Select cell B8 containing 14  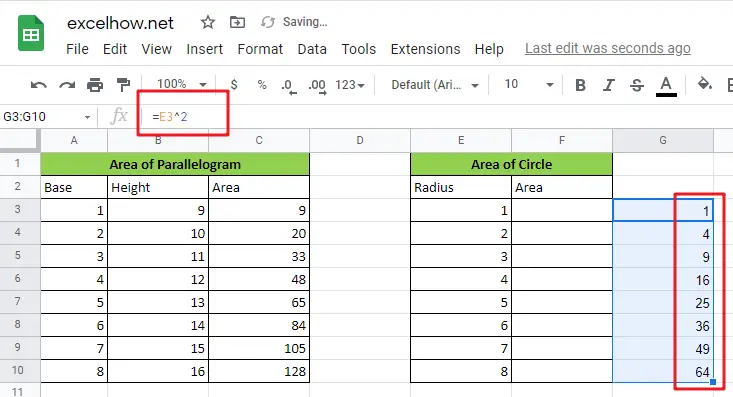[158, 325]
